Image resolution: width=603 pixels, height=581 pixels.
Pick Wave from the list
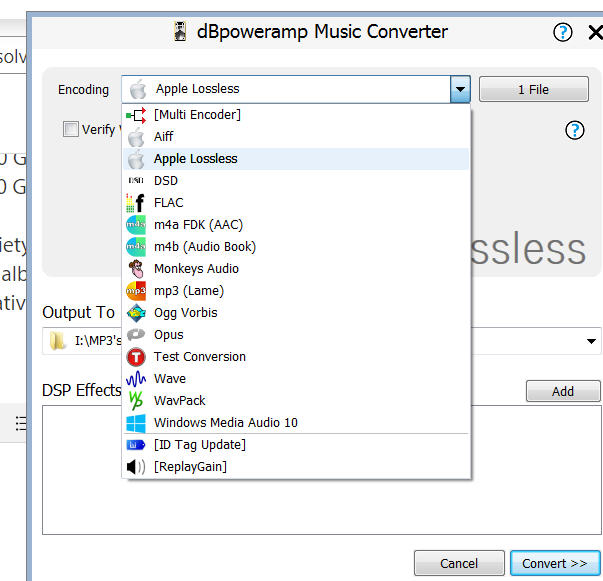coord(297,379)
